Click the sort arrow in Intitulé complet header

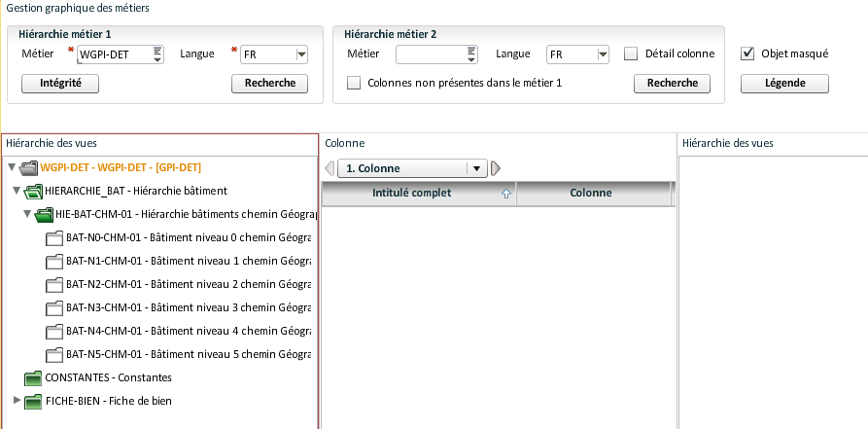pyautogui.click(x=505, y=194)
